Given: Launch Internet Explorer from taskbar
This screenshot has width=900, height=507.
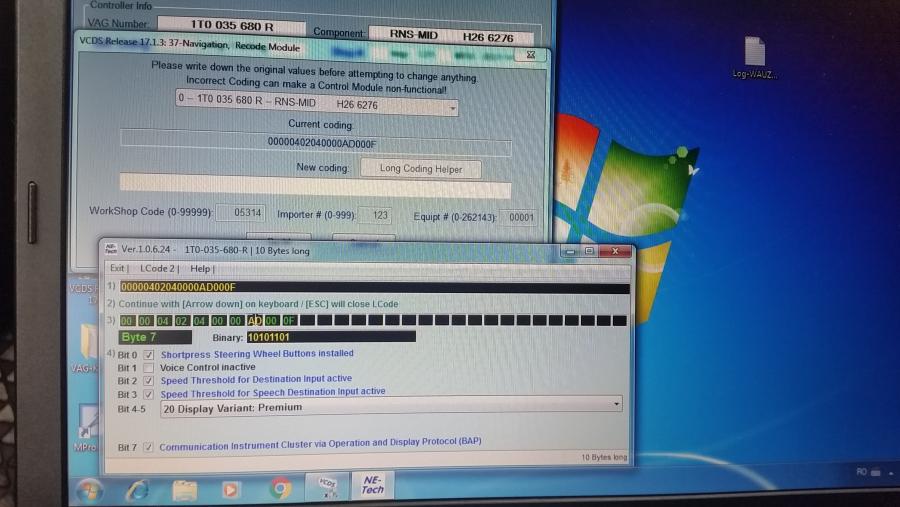Looking at the screenshot, I should tap(137, 489).
